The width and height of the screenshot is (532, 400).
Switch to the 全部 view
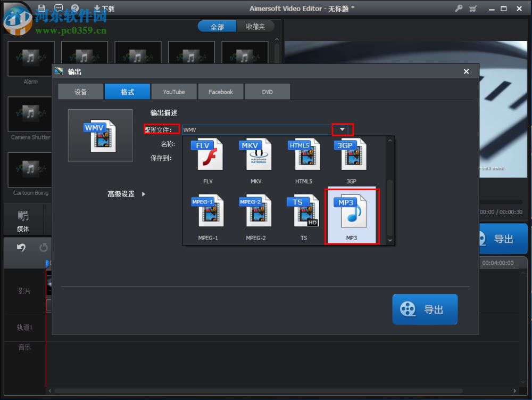(x=217, y=26)
